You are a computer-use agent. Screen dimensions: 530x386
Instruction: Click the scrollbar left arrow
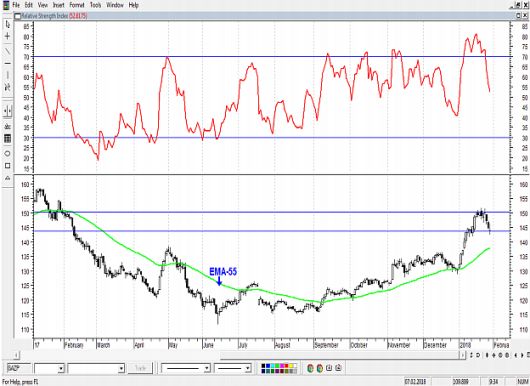[x=17, y=355]
